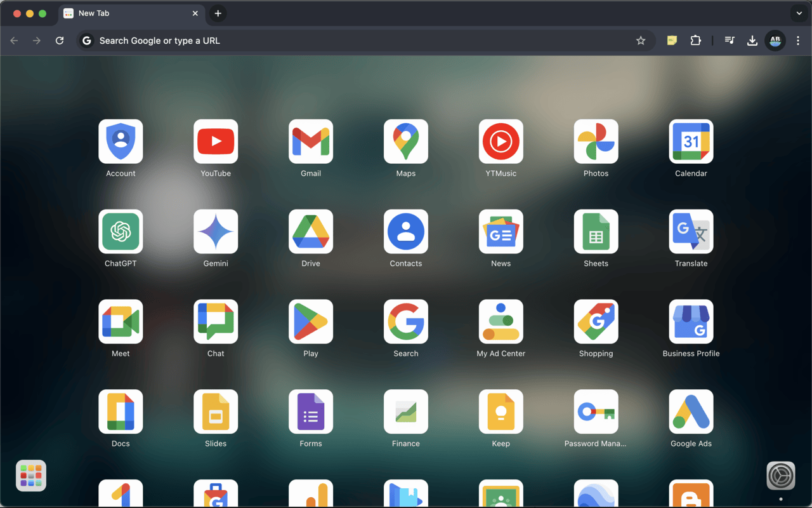812x508 pixels.
Task: Open the Google Maps icon
Action: pyautogui.click(x=406, y=142)
